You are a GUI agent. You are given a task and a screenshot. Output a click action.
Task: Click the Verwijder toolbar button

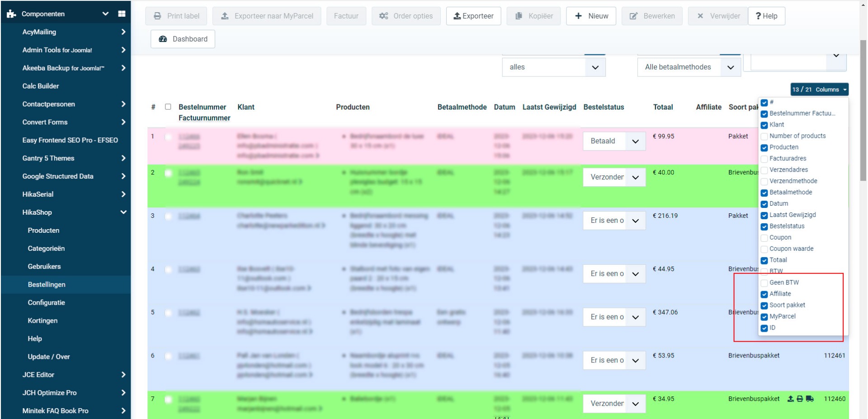pos(718,16)
